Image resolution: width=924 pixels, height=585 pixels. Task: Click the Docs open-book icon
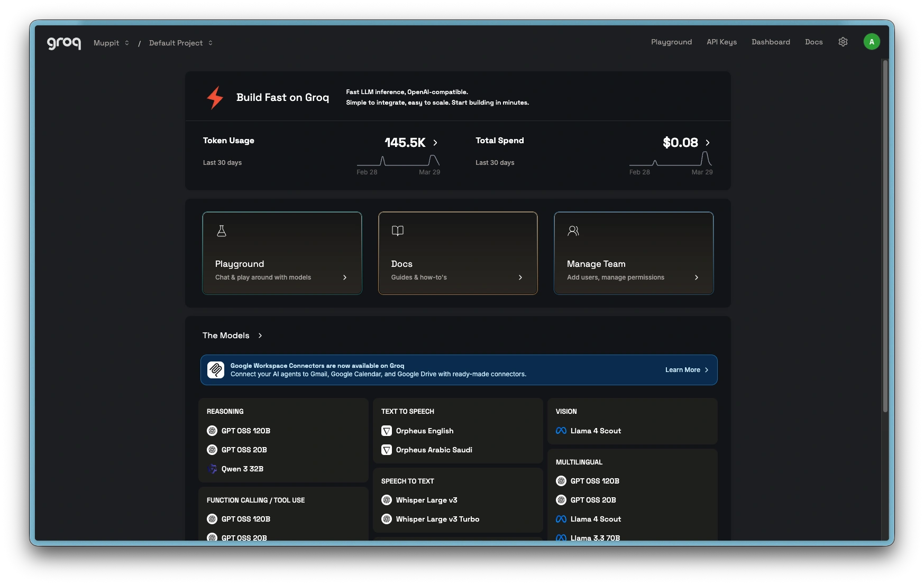[397, 231]
